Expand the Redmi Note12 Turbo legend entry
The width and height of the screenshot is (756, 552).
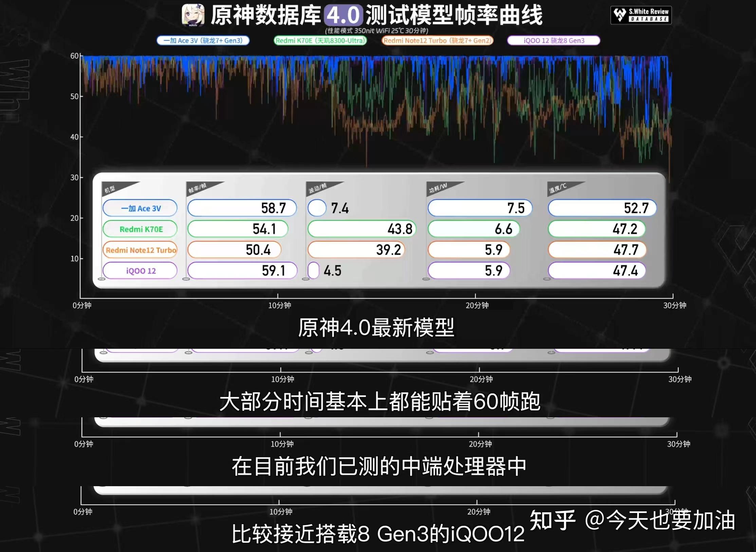[x=437, y=40]
